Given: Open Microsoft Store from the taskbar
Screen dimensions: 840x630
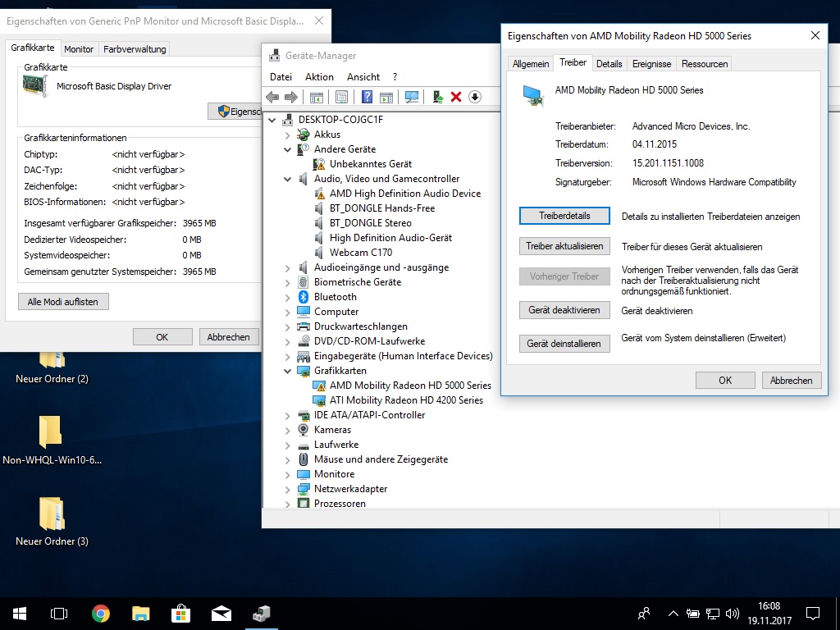Looking at the screenshot, I should coord(181,614).
